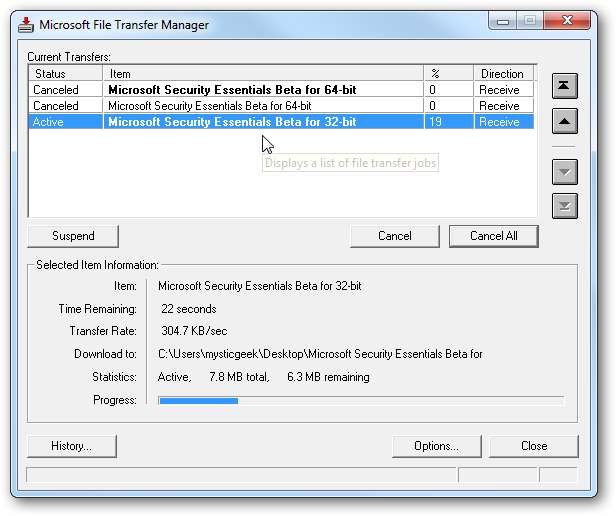Minimize the File Transfer Manager window
Viewport: 616px width, 516px height.
pyautogui.click(x=503, y=21)
